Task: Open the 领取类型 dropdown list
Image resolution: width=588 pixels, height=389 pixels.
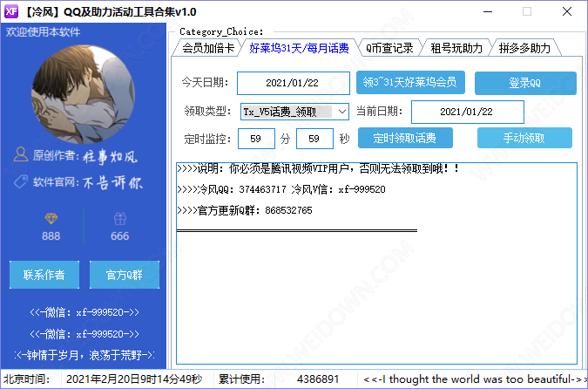Action: [341, 112]
